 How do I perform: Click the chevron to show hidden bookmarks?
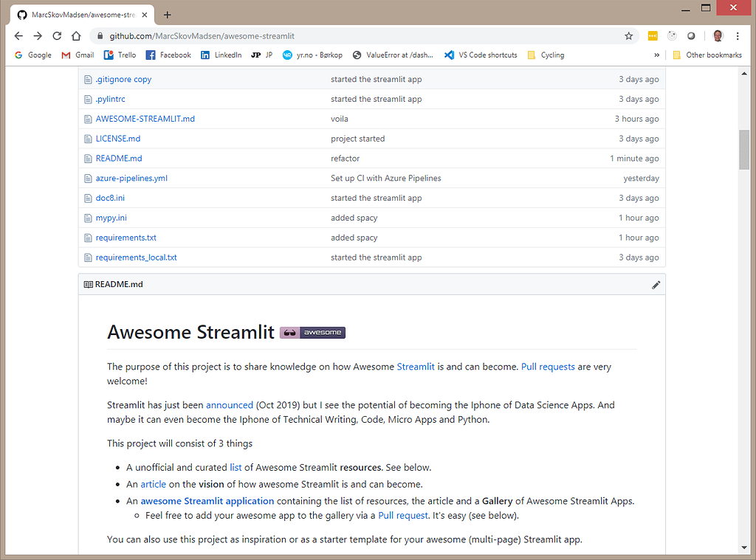[x=656, y=55]
